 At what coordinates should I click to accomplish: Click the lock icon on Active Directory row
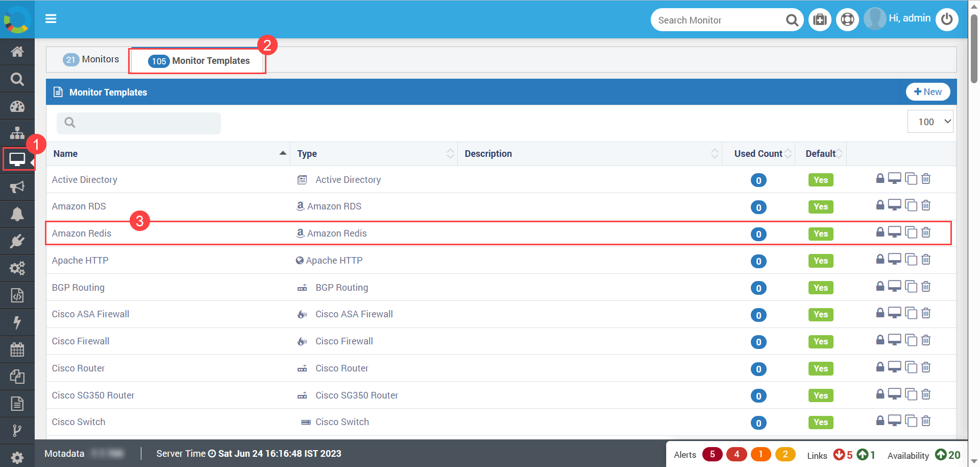(x=880, y=178)
